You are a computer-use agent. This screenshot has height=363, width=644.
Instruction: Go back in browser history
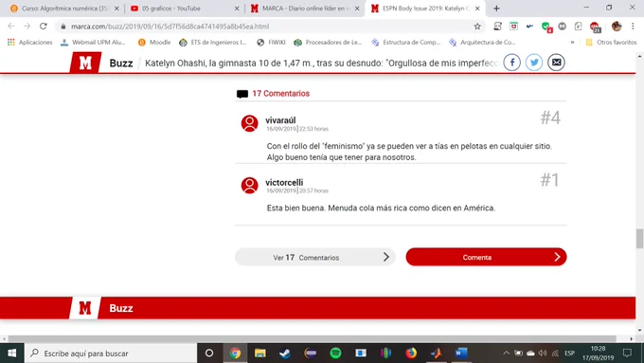(x=11, y=27)
